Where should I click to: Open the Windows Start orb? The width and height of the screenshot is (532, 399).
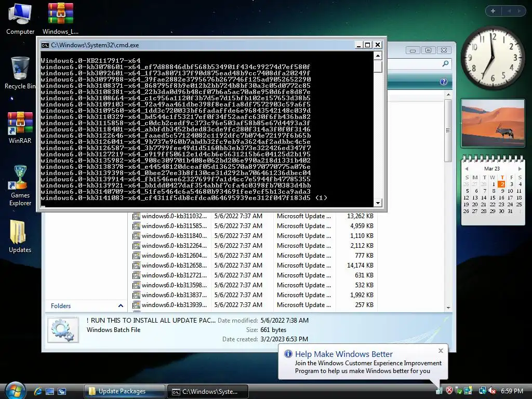point(15,391)
